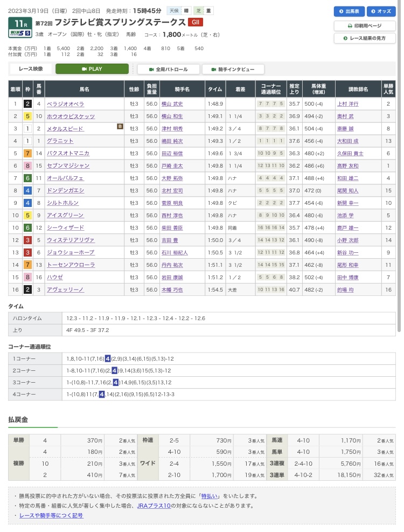Open trainer 高野 友和 link

tap(348, 166)
